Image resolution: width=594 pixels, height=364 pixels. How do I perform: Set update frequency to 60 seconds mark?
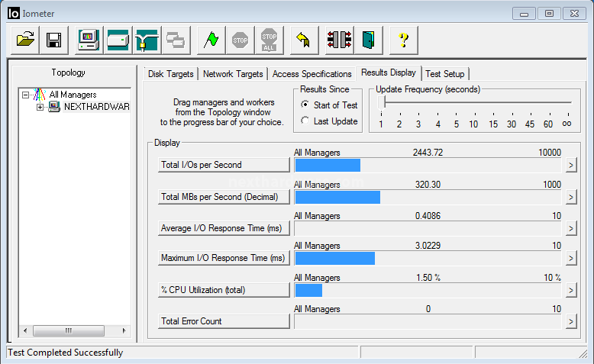tap(548, 124)
